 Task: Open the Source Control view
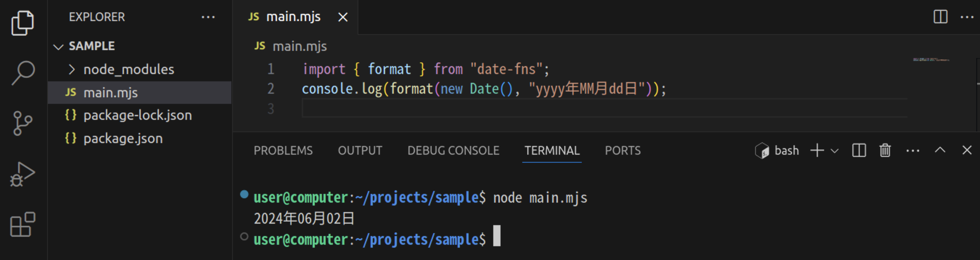[22, 123]
